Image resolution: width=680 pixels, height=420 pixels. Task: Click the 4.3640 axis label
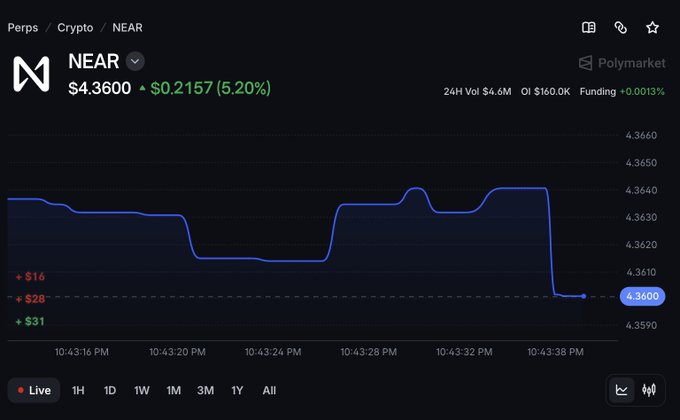click(641, 190)
